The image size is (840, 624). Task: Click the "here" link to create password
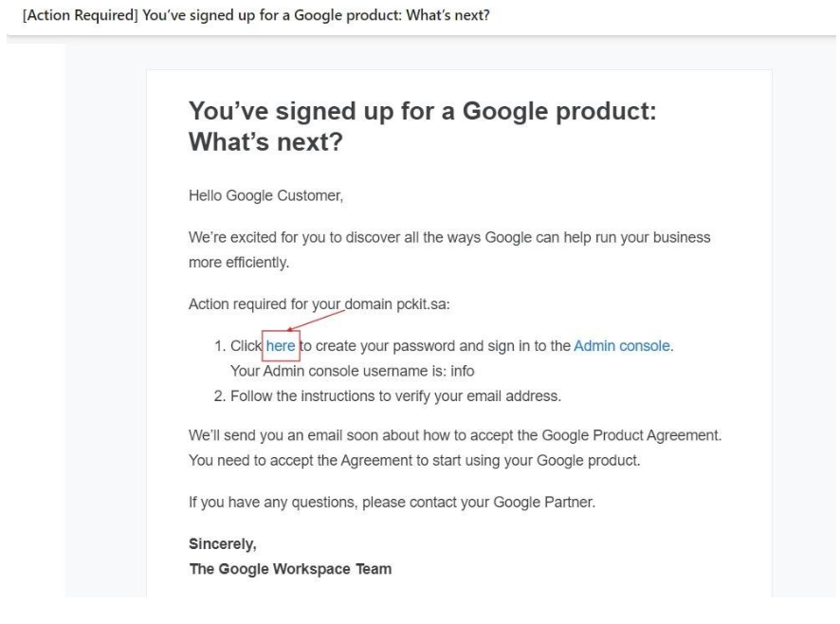pos(281,346)
